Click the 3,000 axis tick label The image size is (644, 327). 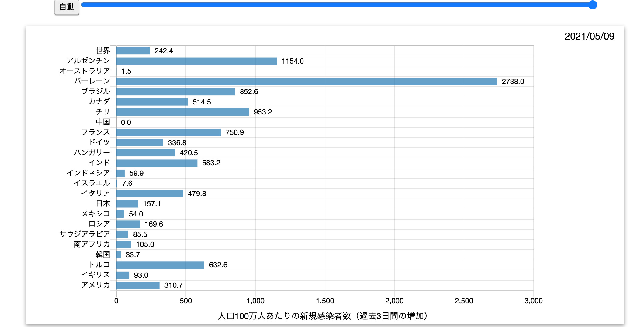tap(534, 301)
